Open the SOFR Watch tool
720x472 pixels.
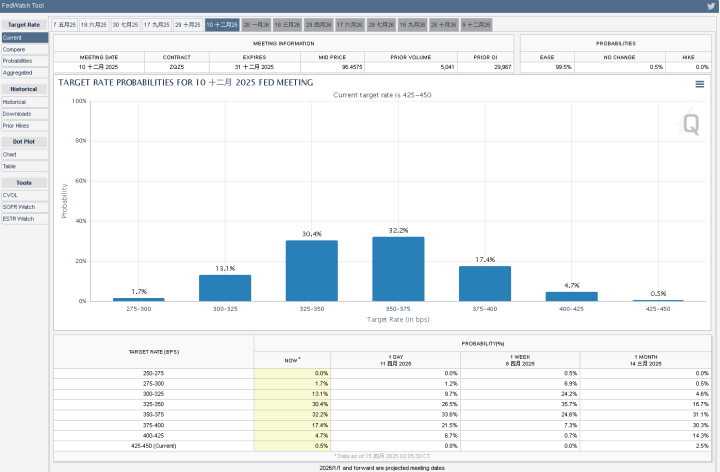click(18, 207)
